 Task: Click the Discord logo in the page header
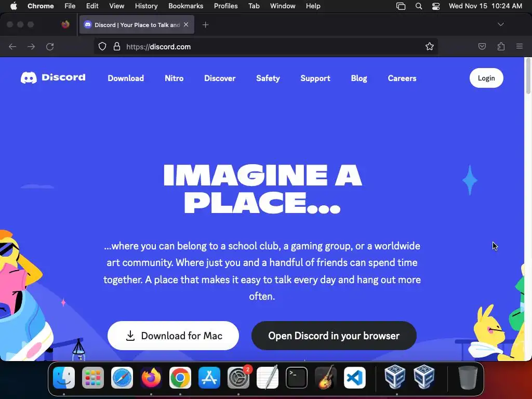pyautogui.click(x=53, y=78)
